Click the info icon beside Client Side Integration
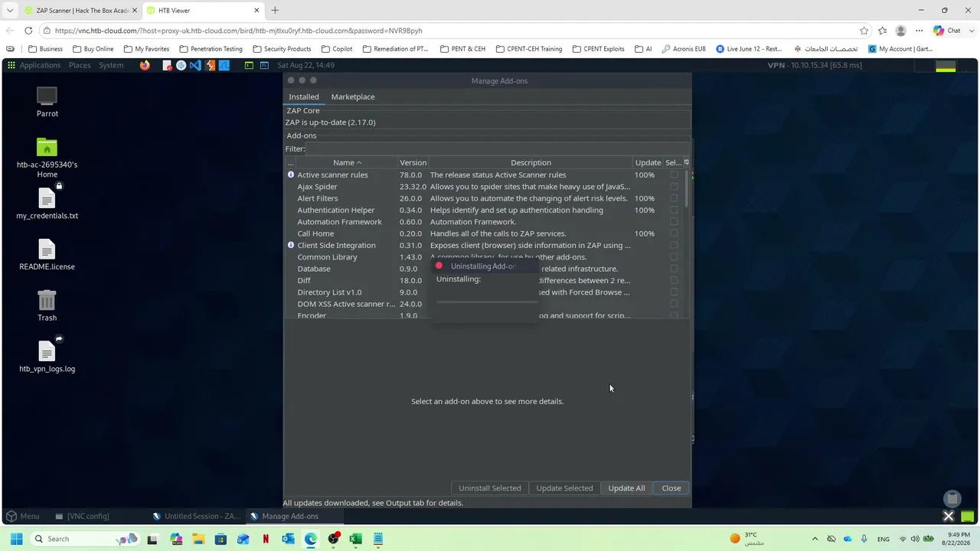 tap(291, 245)
